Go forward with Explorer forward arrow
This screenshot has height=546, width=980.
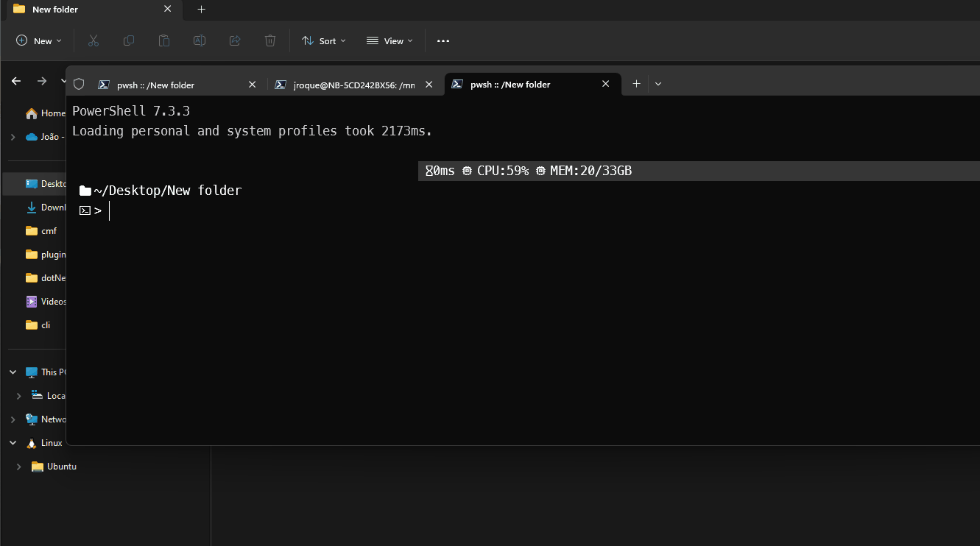point(42,81)
